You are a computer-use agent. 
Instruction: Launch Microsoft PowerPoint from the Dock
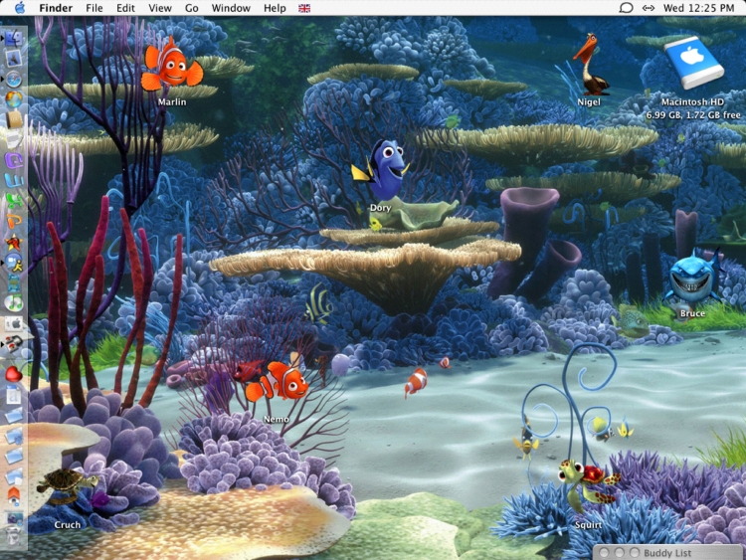click(x=14, y=222)
